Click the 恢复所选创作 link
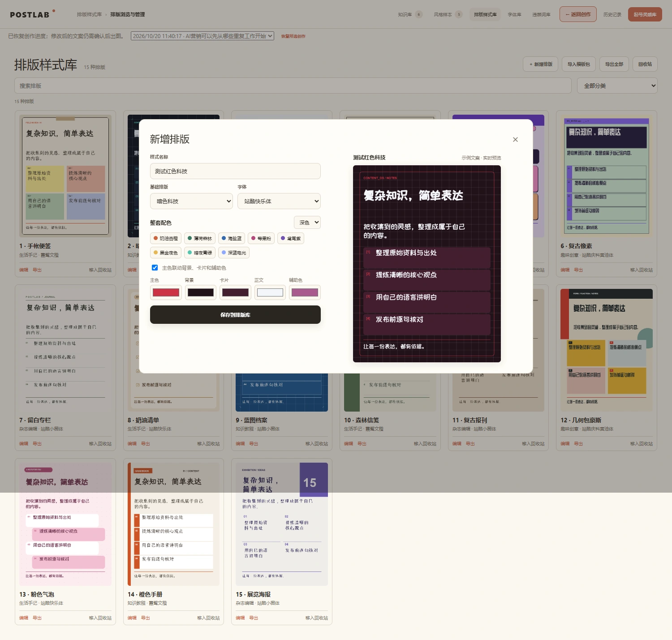The height and width of the screenshot is (640, 672). tap(293, 36)
